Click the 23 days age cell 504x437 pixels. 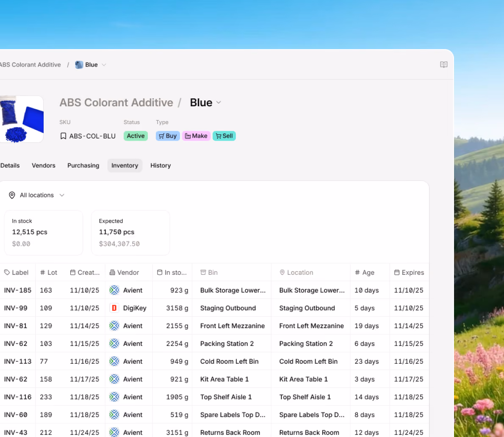click(x=370, y=362)
